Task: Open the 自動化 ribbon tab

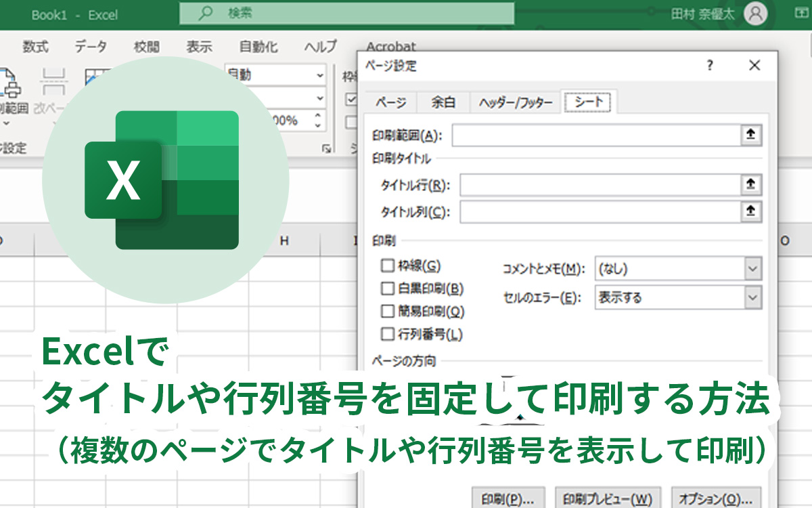Action: pos(258,47)
